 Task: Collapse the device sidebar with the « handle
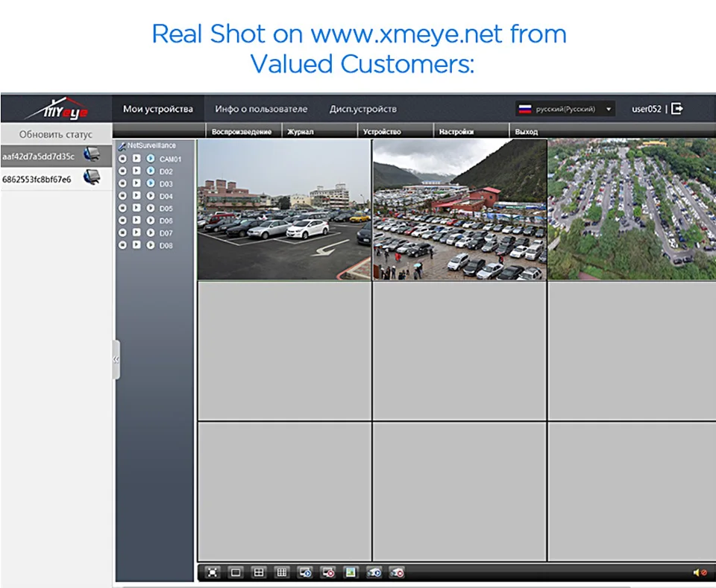coord(116,359)
